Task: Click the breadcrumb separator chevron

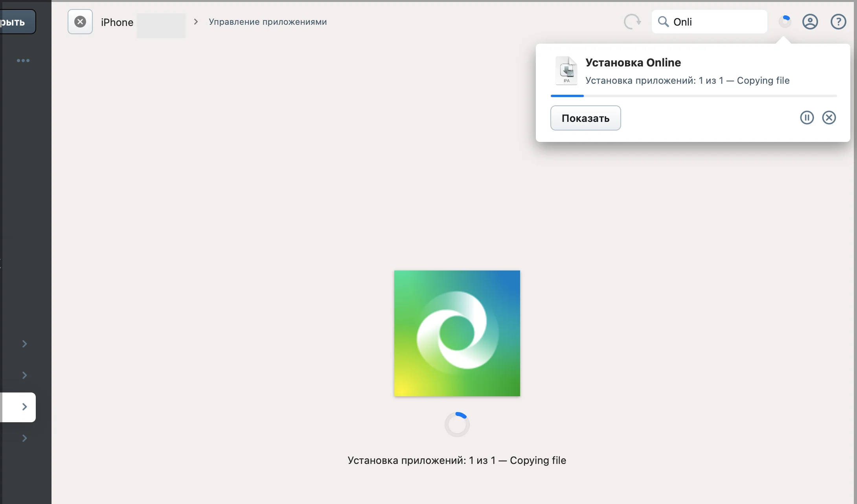Action: tap(196, 22)
